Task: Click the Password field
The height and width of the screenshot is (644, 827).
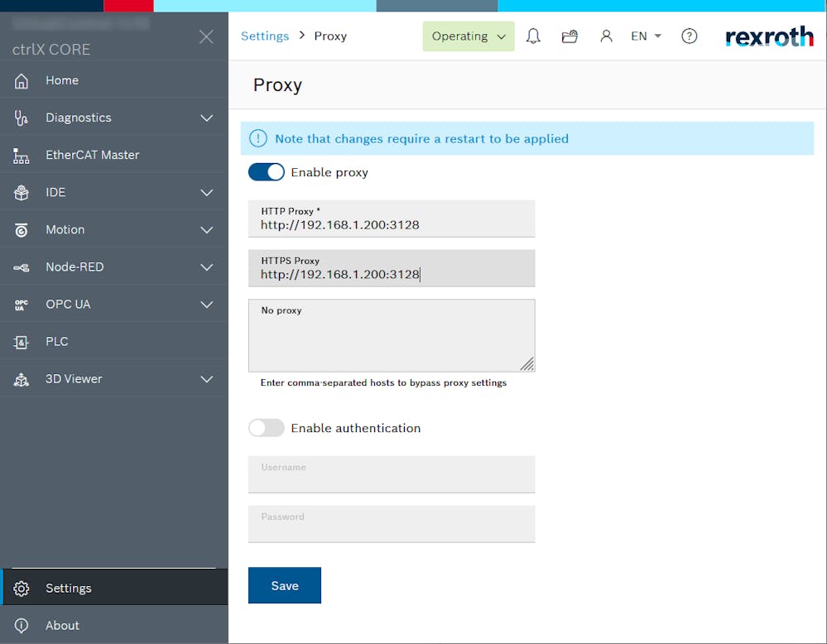Action: pos(392,524)
